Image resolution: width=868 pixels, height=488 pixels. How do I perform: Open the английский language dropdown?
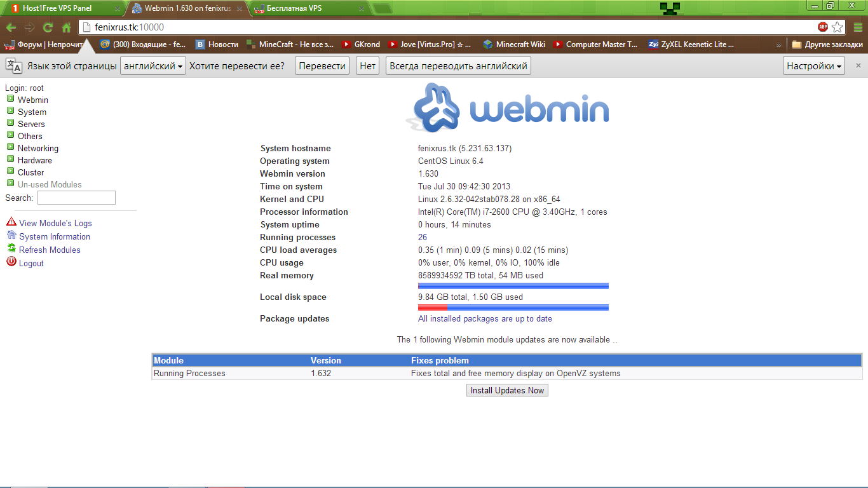(153, 66)
